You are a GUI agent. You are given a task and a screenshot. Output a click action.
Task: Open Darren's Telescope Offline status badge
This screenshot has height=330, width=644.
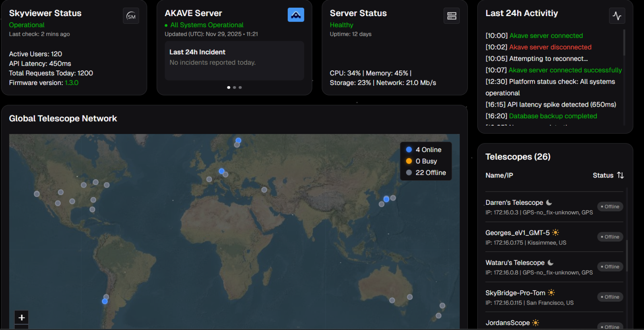[610, 206]
